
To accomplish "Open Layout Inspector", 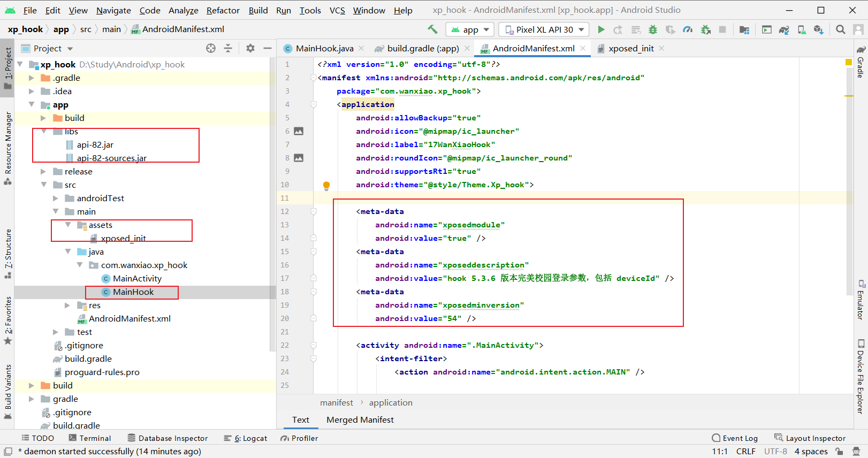I will pyautogui.click(x=810, y=438).
